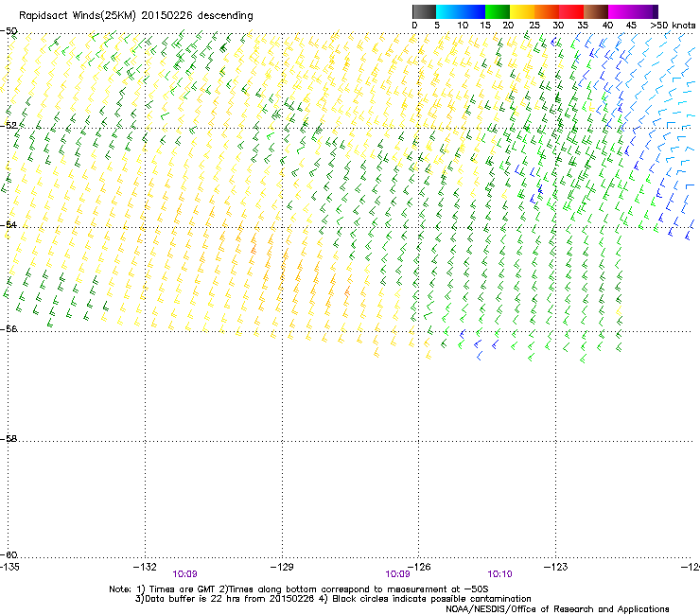This screenshot has width=700, height=615.
Task: Click the green 15-20 knots color band
Action: (x=498, y=11)
